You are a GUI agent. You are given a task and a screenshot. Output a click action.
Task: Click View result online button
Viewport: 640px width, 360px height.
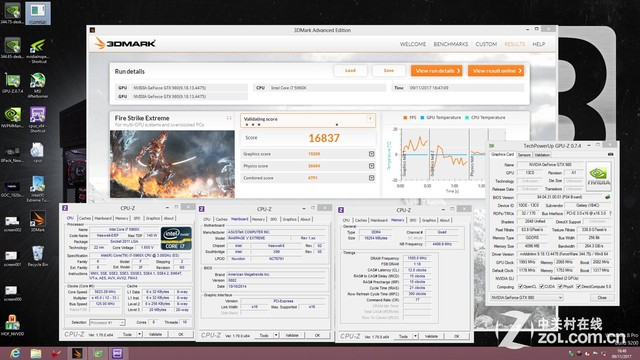[x=496, y=71]
